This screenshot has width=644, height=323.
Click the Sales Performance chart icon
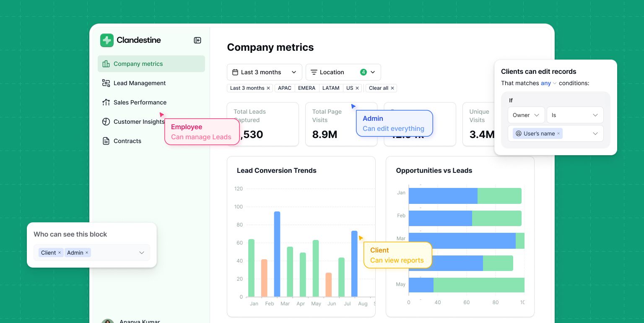106,102
